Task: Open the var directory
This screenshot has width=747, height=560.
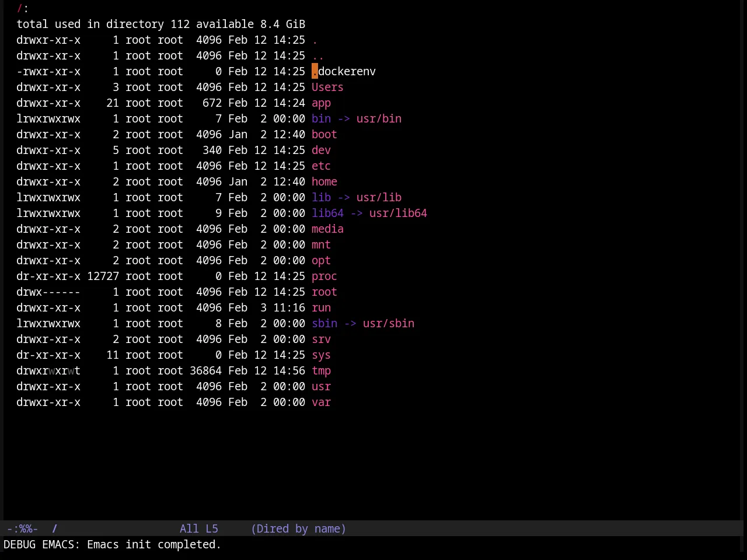Action: point(321,402)
